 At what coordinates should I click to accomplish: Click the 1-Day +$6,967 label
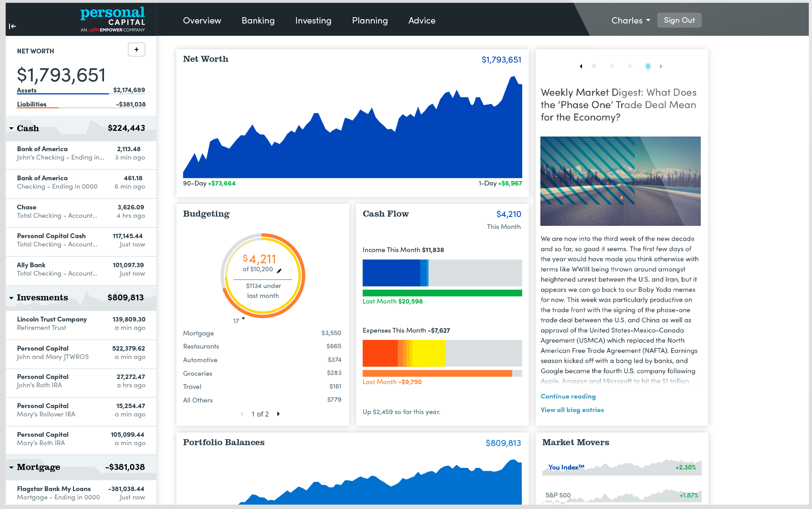pyautogui.click(x=500, y=183)
